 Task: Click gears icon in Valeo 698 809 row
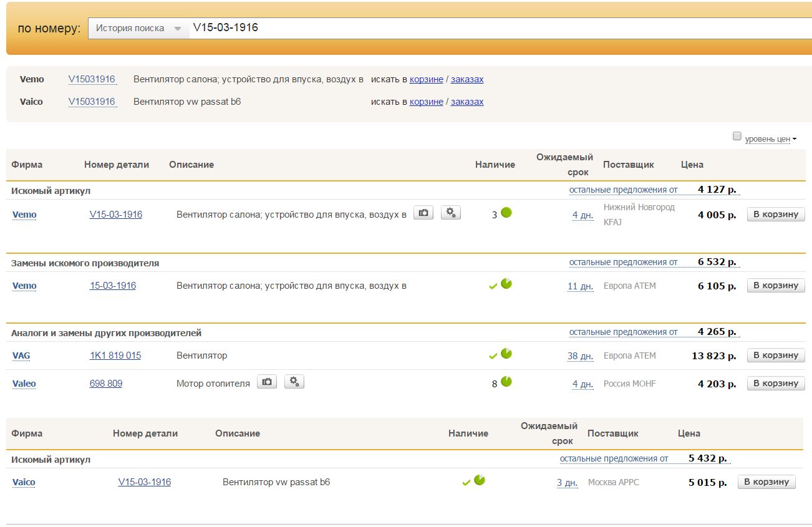(294, 382)
